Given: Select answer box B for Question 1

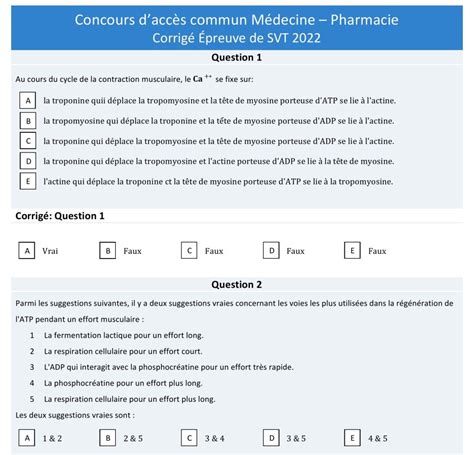Looking at the screenshot, I should tap(28, 121).
